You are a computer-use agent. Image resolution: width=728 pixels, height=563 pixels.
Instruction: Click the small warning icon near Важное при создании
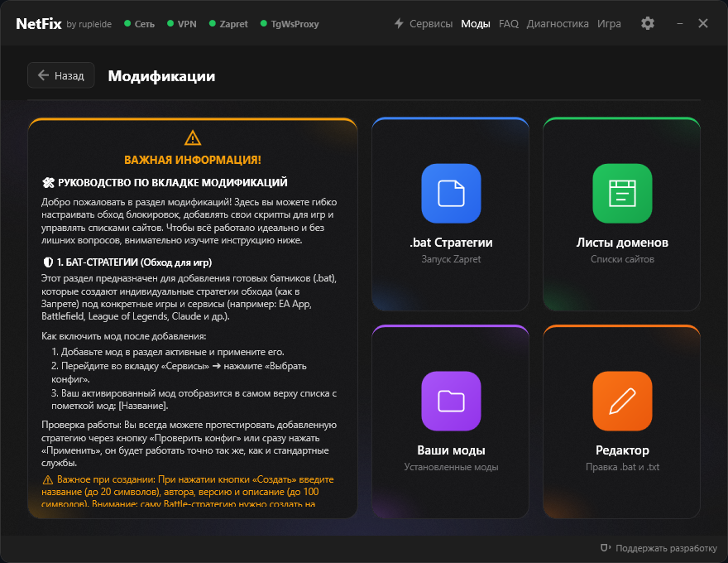pos(48,479)
